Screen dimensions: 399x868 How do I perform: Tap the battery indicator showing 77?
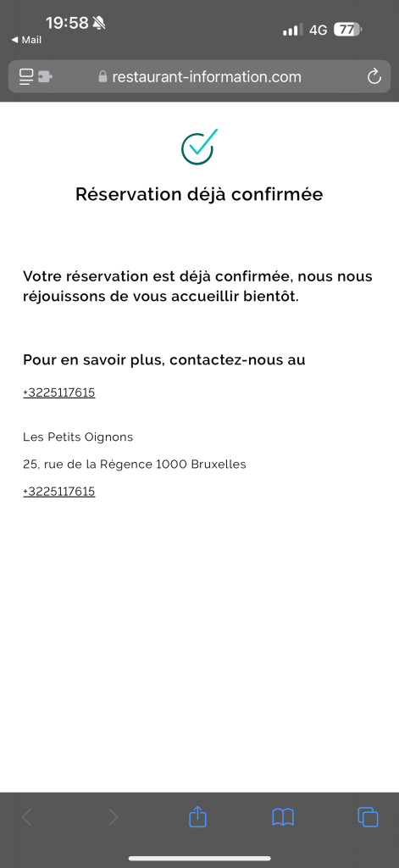(x=347, y=30)
